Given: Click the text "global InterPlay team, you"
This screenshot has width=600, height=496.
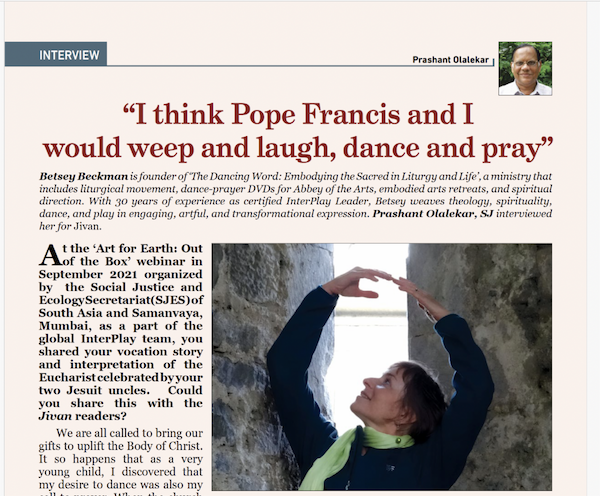Looking at the screenshot, I should [121, 339].
